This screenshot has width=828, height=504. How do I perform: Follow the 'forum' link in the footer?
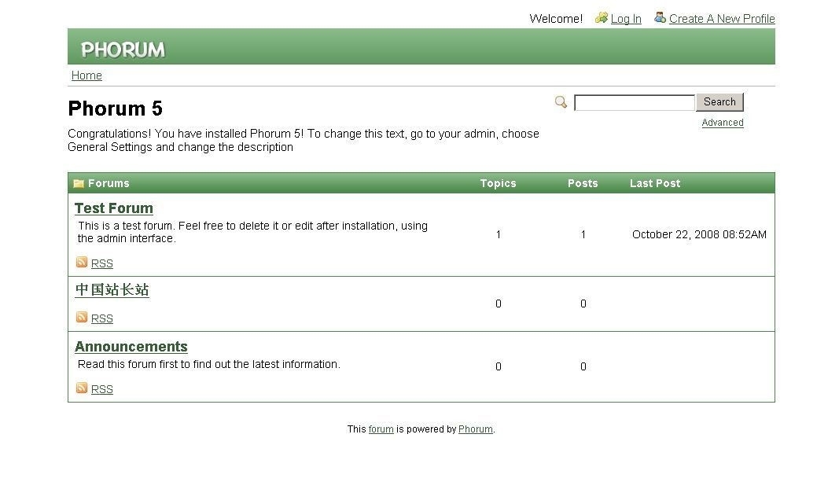pos(381,429)
